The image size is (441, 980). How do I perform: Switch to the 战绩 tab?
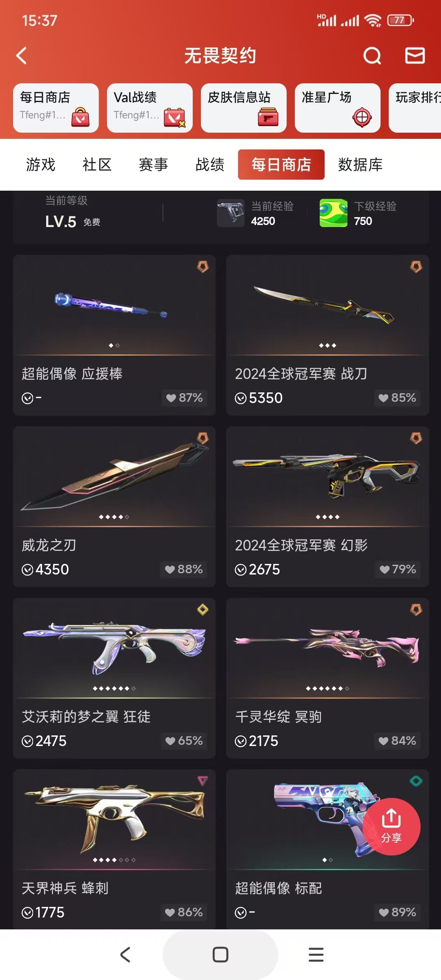tap(210, 165)
